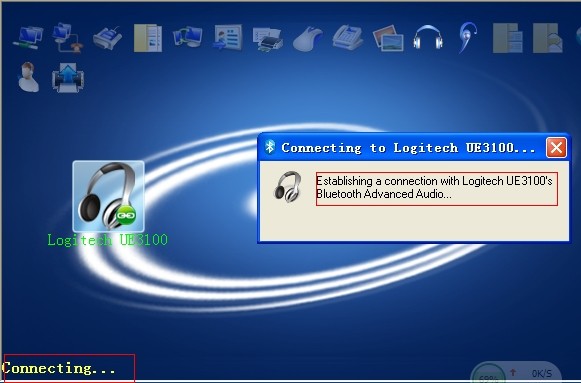Viewport: 581px width, 383px height.
Task: Click the Connecting... status text
Action: (x=59, y=368)
